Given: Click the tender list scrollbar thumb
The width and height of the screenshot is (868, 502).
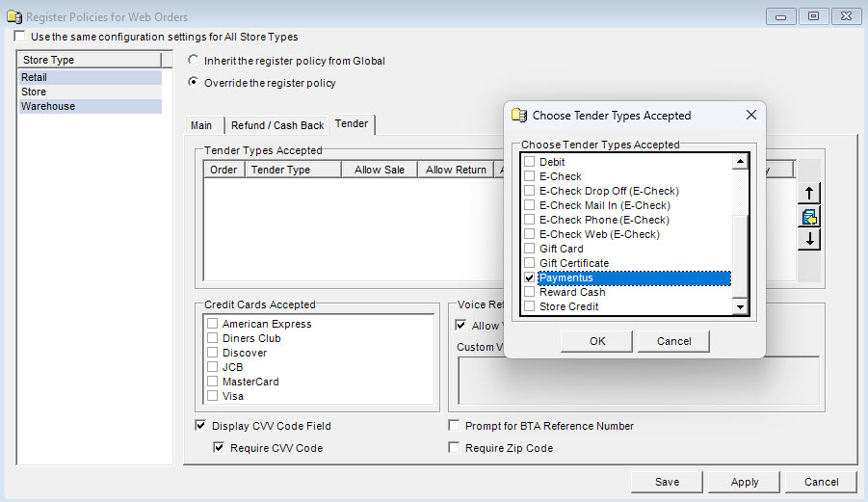Looking at the screenshot, I should (740, 257).
